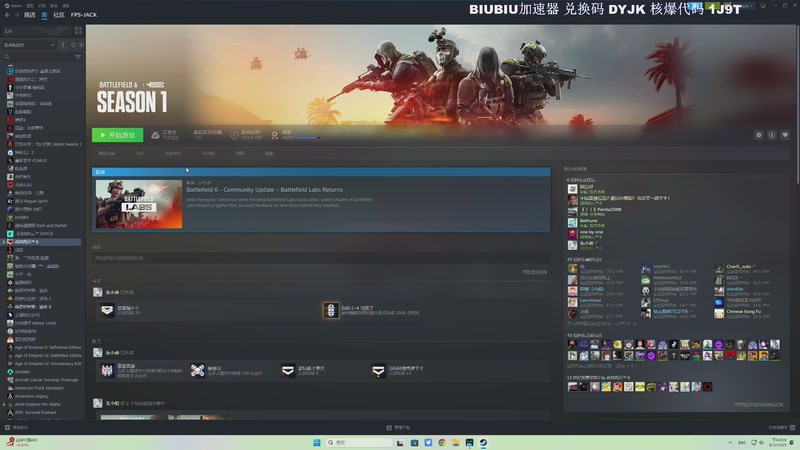Click the favorite heart icon
Image resolution: width=800 pixels, height=450 pixels.
785,135
